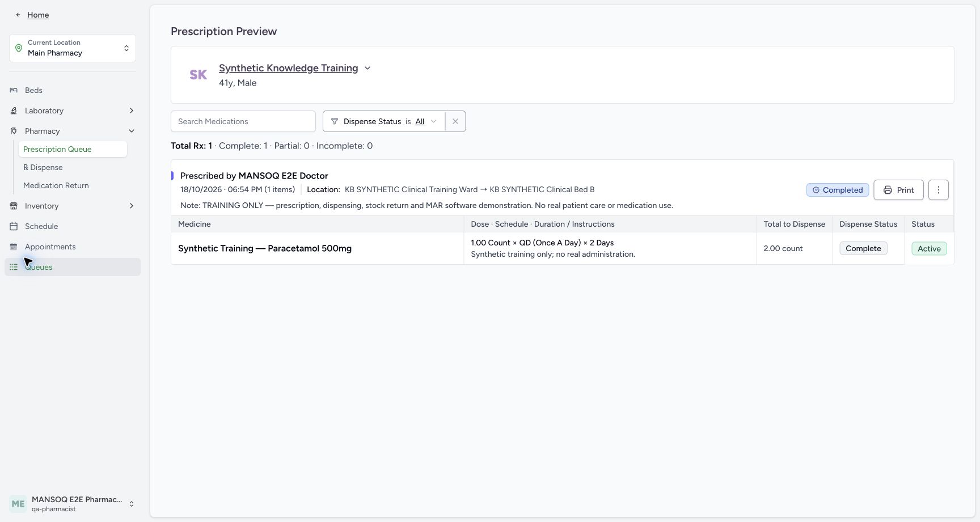Click the Prescribed by MANSOQ E2E Doctor text
The image size is (980, 522).
pos(254,176)
